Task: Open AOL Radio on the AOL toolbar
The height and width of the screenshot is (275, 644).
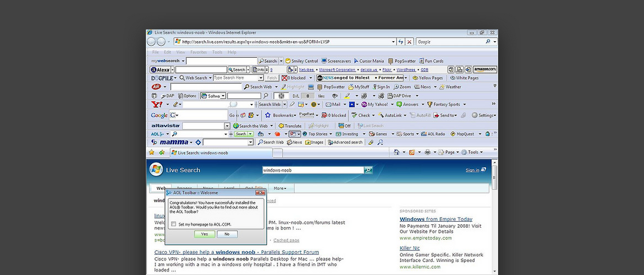Action: point(433,134)
